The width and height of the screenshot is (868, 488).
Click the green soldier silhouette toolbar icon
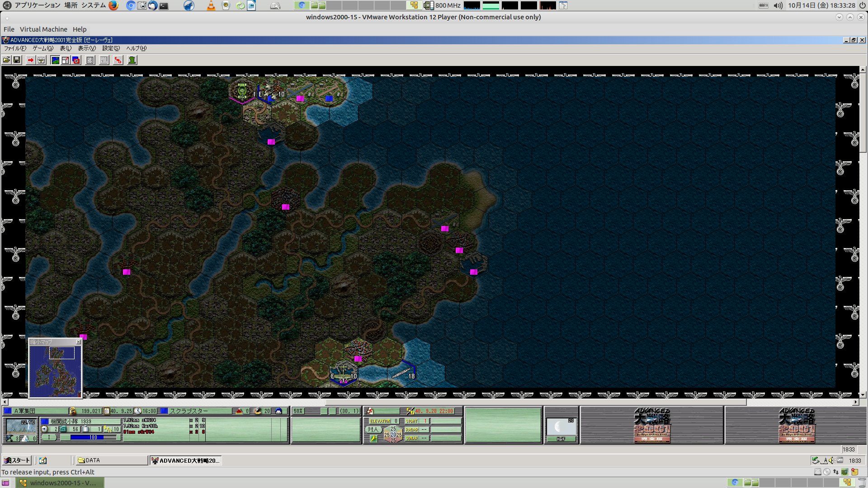132,60
